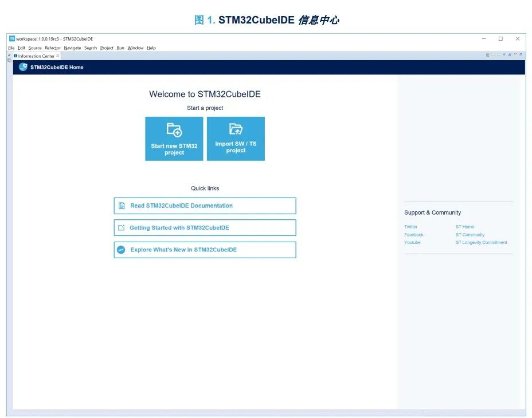The image size is (532, 418).
Task: Open the Twitter community link
Action: pyautogui.click(x=410, y=227)
